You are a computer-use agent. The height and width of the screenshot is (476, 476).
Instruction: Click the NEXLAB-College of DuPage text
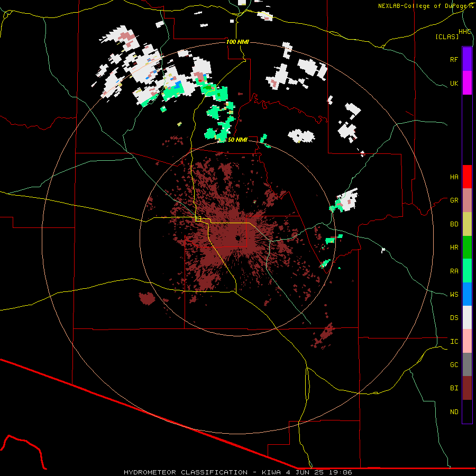click(x=424, y=6)
